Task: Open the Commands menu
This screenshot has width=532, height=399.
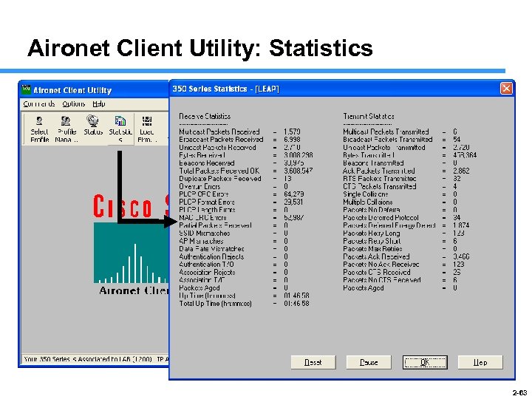Action: coord(38,104)
